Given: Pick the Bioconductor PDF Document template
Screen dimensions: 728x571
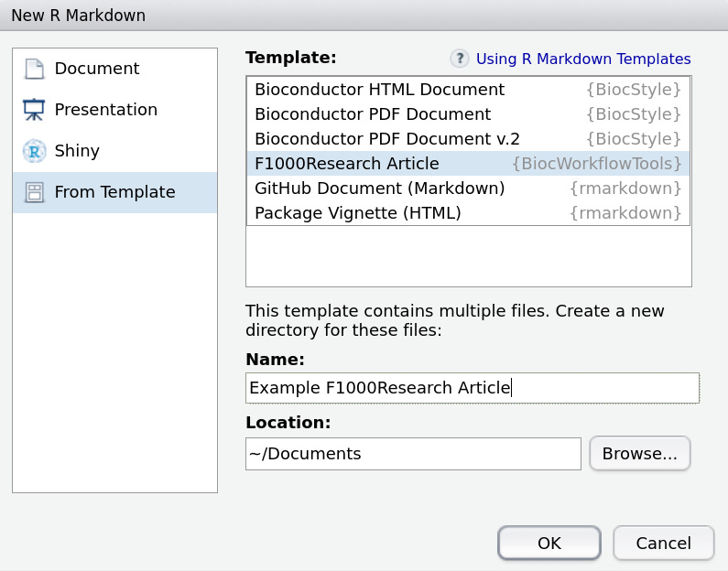Looking at the screenshot, I should click(373, 114).
